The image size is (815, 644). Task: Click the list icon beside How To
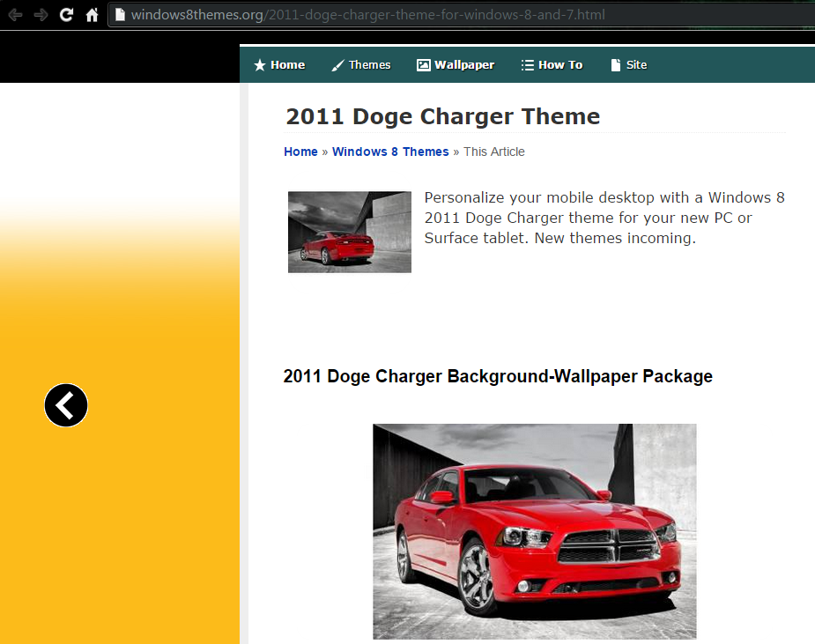click(528, 65)
